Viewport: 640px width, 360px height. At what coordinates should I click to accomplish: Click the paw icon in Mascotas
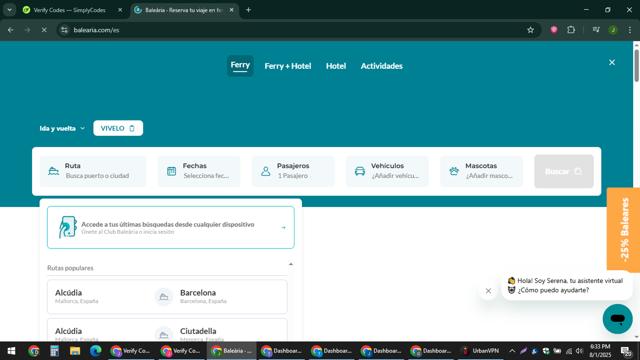tap(454, 171)
